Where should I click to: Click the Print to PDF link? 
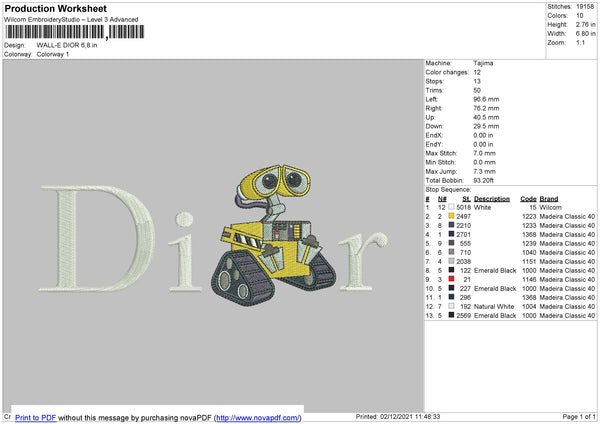pyautogui.click(x=36, y=417)
